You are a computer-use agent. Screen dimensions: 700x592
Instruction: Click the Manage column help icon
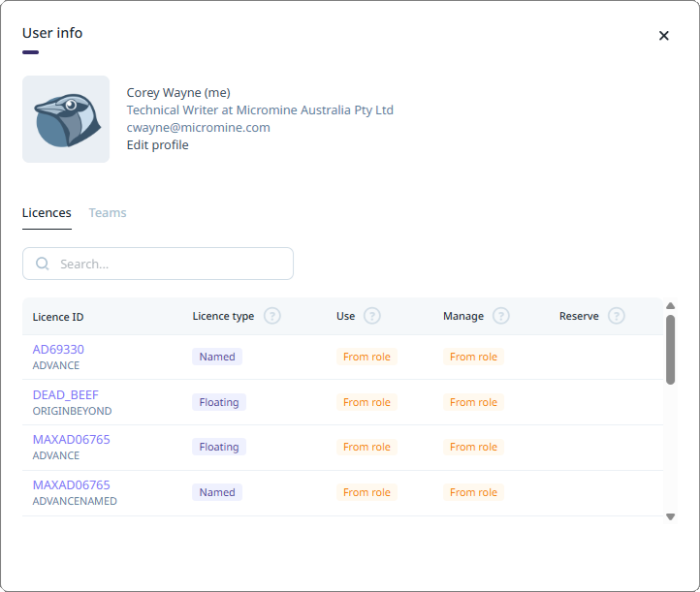tap(501, 316)
